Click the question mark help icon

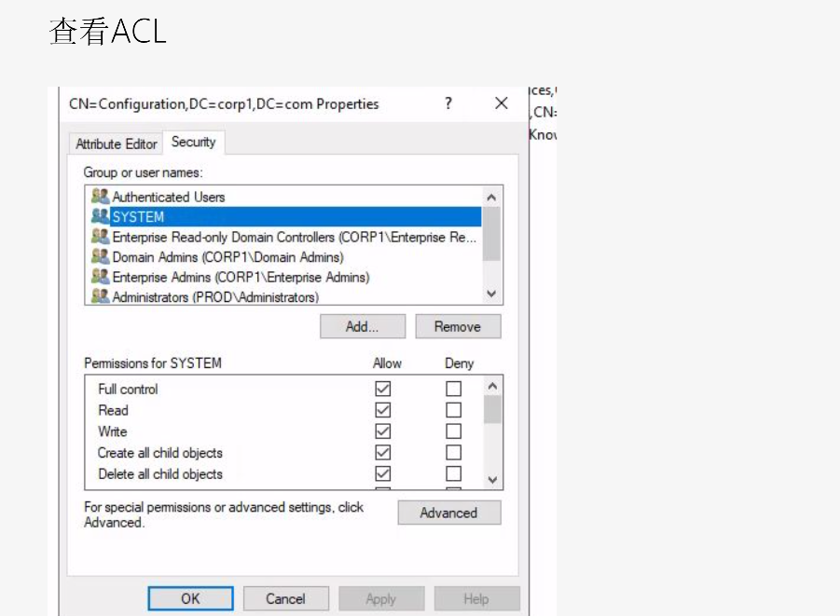[x=448, y=103]
